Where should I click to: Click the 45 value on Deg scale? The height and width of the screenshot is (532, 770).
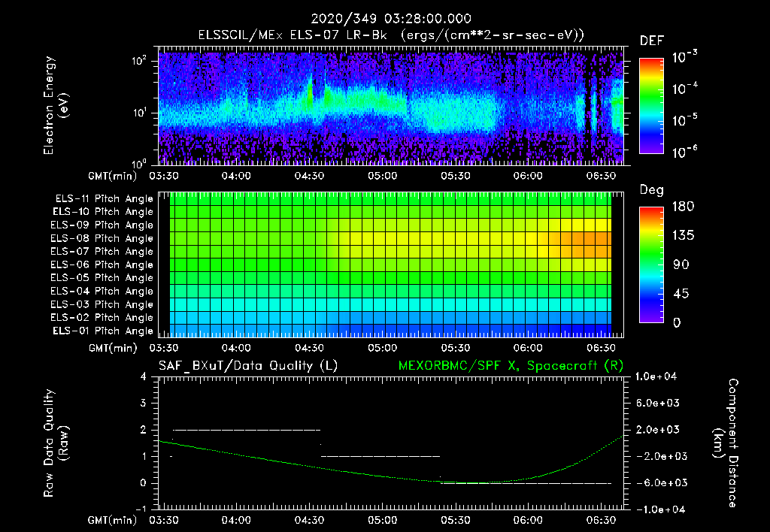[x=681, y=294]
